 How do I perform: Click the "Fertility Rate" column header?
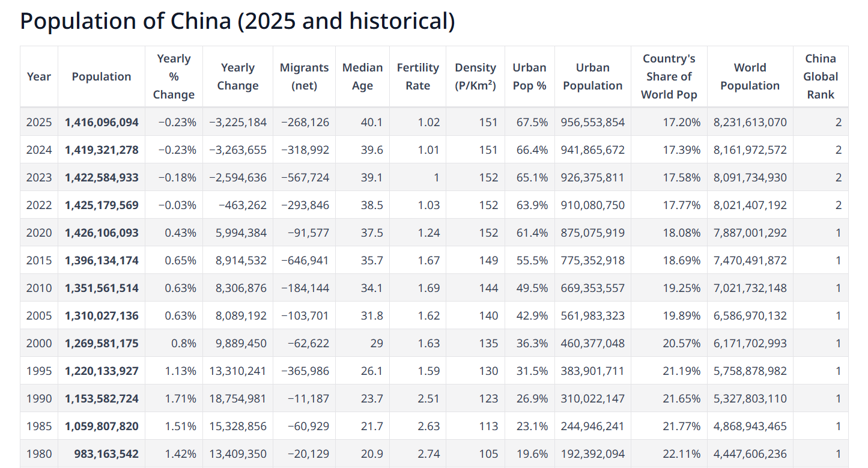[x=418, y=77]
